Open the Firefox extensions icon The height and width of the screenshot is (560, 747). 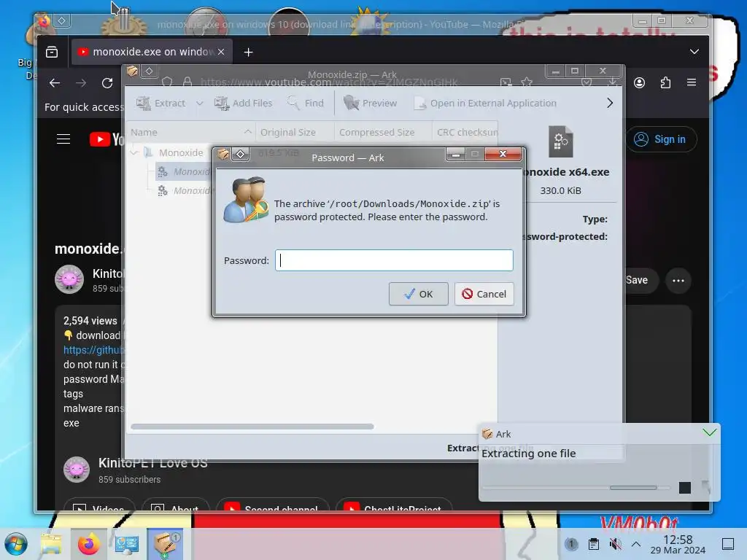[665, 83]
